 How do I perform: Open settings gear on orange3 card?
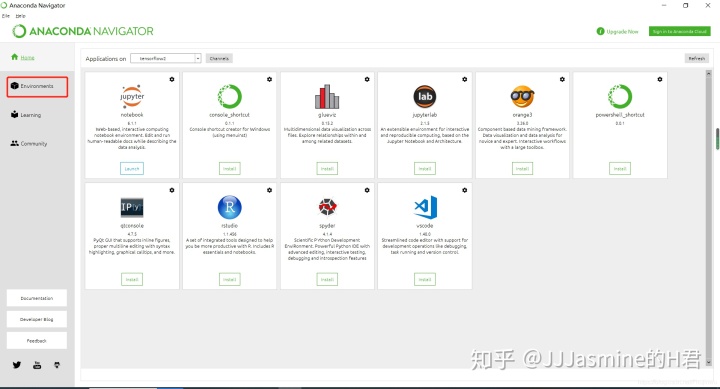(562, 79)
